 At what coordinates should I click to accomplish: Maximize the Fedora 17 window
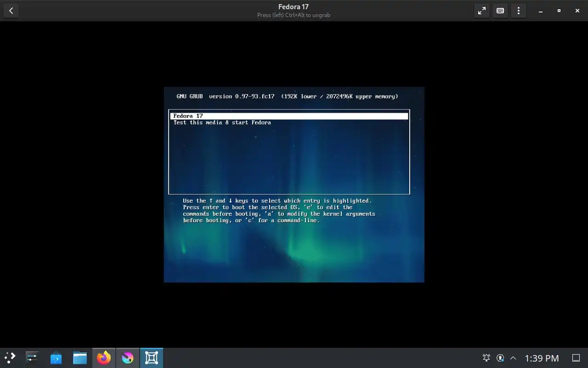tap(559, 11)
